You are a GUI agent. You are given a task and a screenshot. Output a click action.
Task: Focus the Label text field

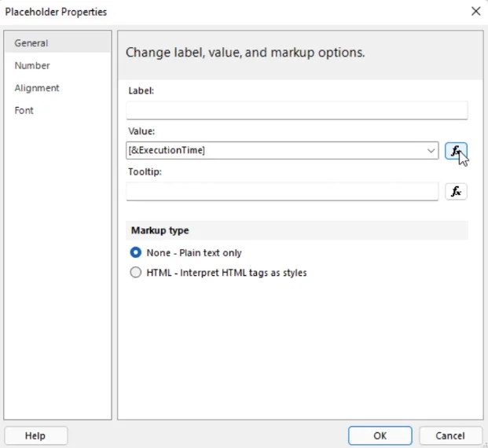tap(296, 110)
